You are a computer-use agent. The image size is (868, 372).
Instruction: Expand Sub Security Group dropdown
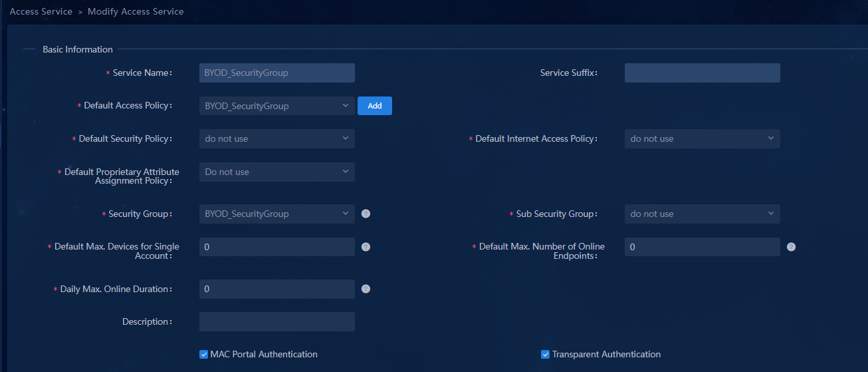(703, 214)
